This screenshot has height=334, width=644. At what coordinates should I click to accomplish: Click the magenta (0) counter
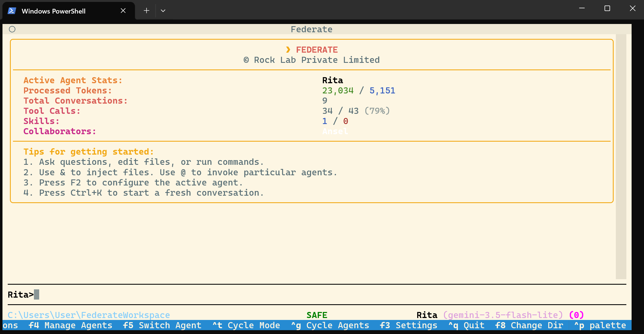point(576,315)
